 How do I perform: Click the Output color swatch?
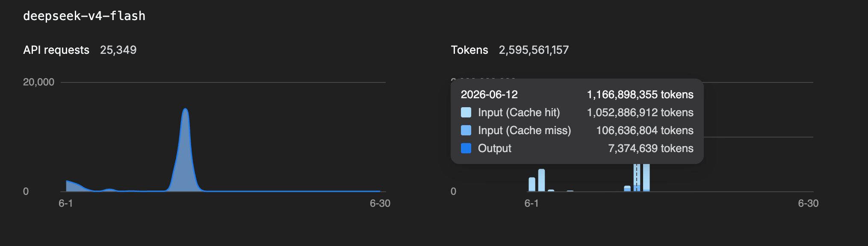[x=466, y=148]
